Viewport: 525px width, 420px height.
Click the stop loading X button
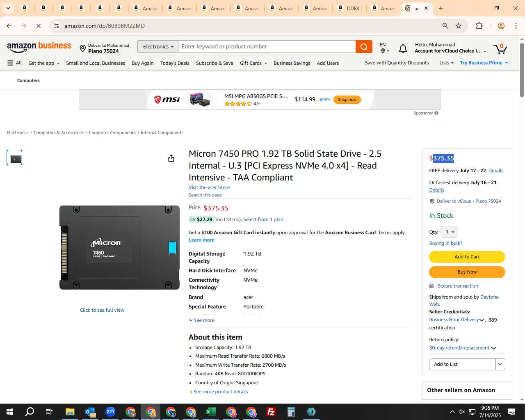point(38,26)
